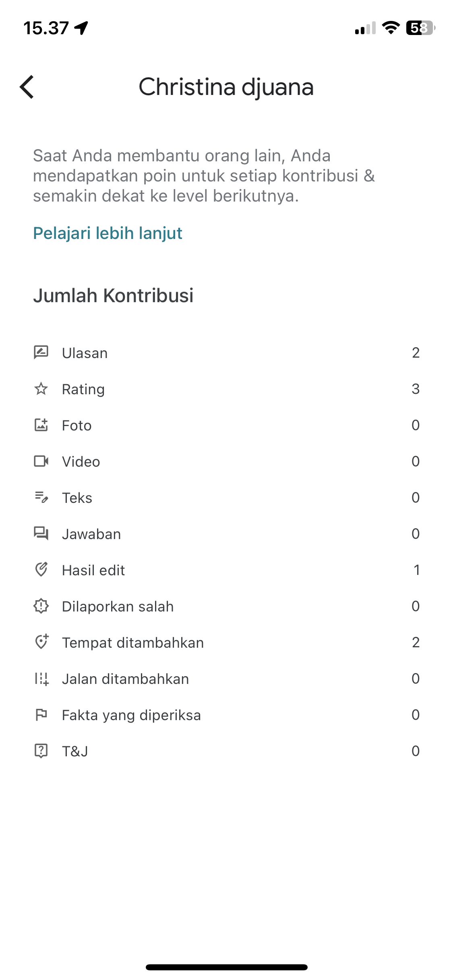Open the Ulasan contributions row
Screen dimensions: 453x980
click(x=226, y=353)
